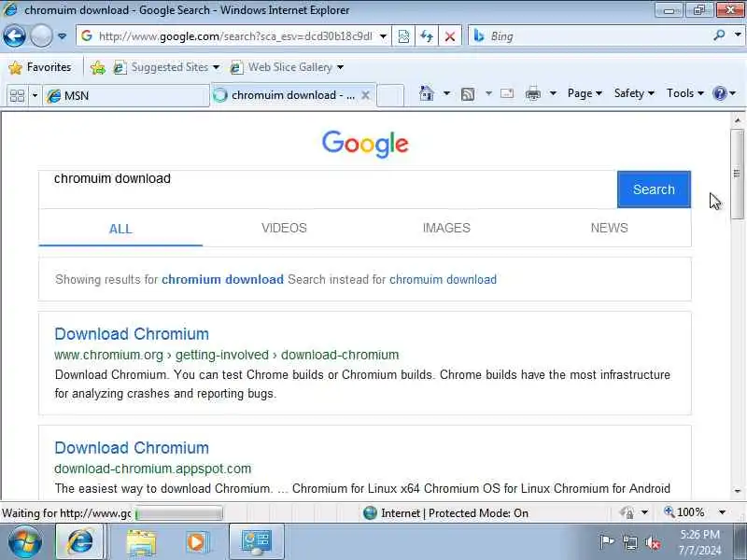
Task: Search instead for 'chromuim download' link
Action: click(443, 279)
